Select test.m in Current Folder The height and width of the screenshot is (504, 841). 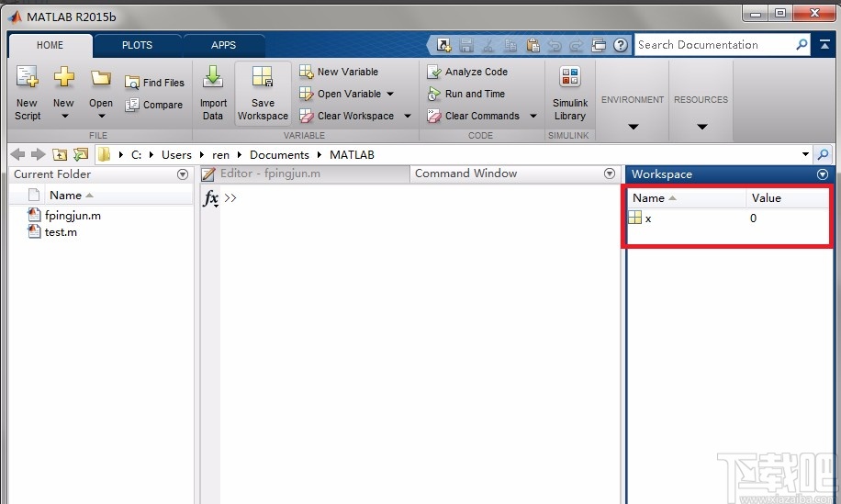[61, 232]
